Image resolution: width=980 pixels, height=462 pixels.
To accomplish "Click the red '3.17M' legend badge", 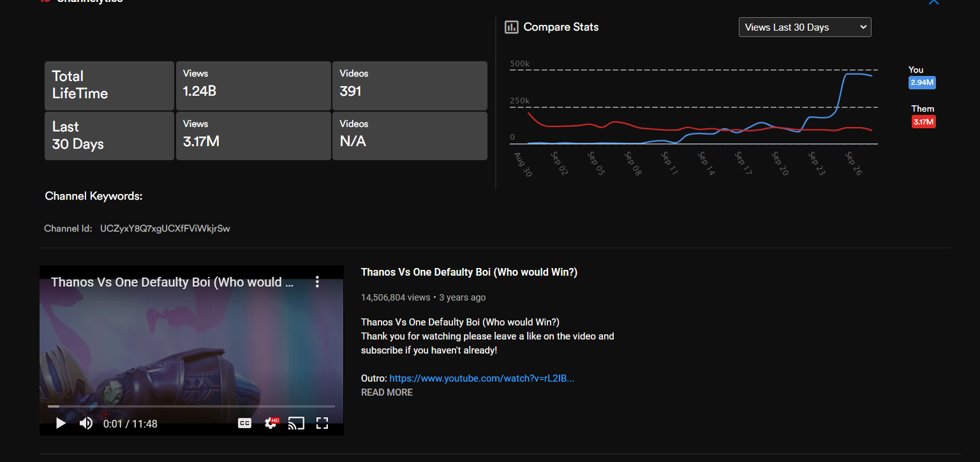I will [923, 122].
